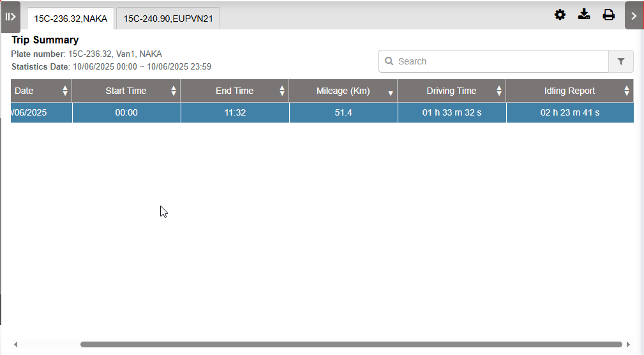Expand the right panel chevron
This screenshot has width=644, height=355.
click(x=634, y=16)
